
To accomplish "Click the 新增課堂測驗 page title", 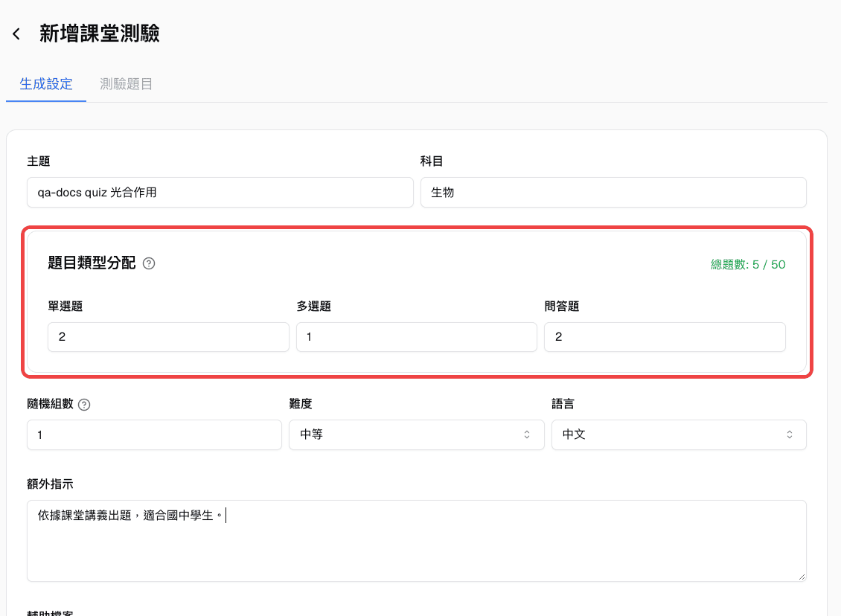I will tap(99, 33).
